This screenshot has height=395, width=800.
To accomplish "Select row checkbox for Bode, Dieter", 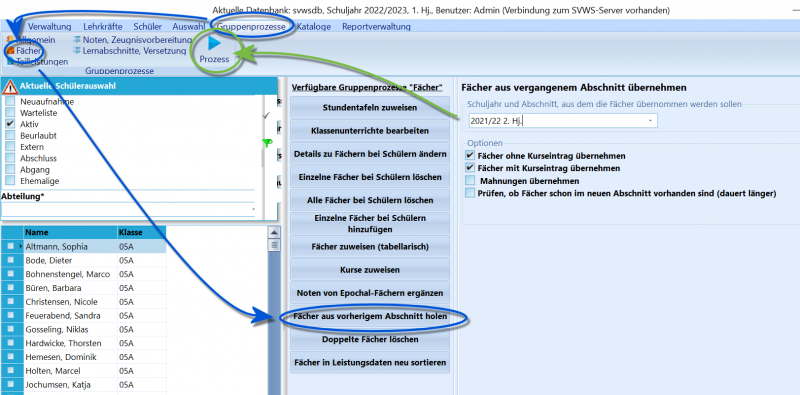I will 11,260.
